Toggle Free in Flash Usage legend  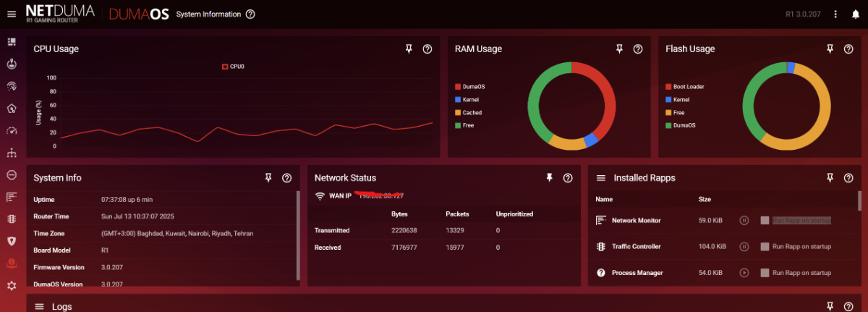pyautogui.click(x=676, y=113)
